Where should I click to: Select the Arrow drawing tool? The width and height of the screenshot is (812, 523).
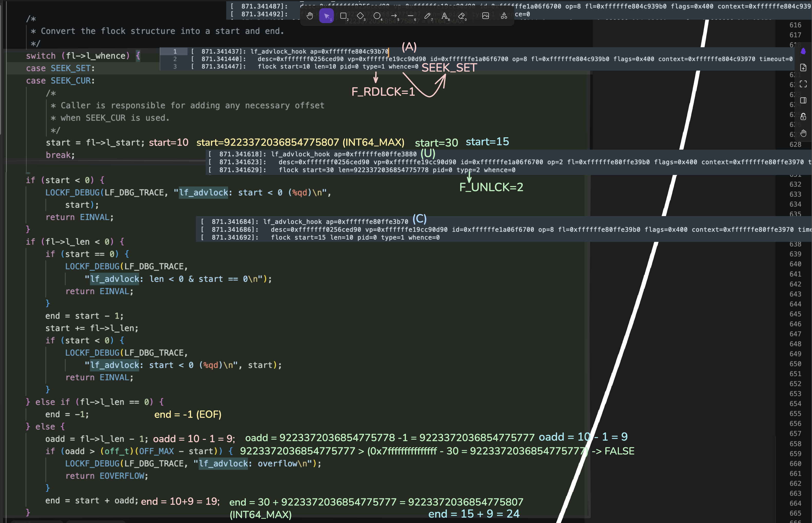[x=394, y=16]
